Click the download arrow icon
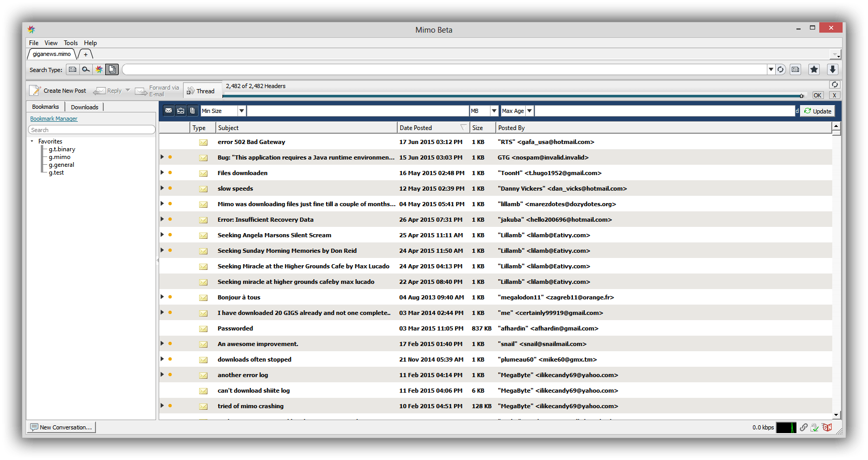Viewport: 868px width, 460px height. pos(833,69)
